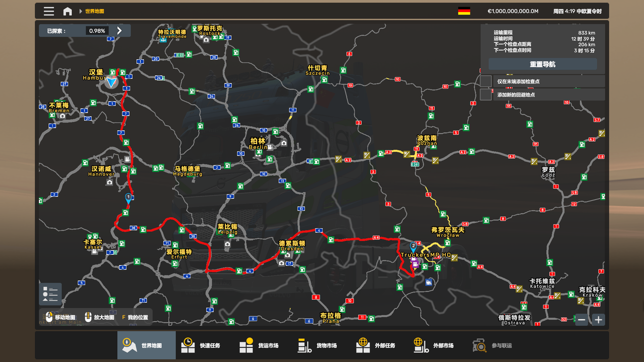The image size is (644, 362).
Task: Click the game clock 周四 4:19
Action: pyautogui.click(x=577, y=11)
